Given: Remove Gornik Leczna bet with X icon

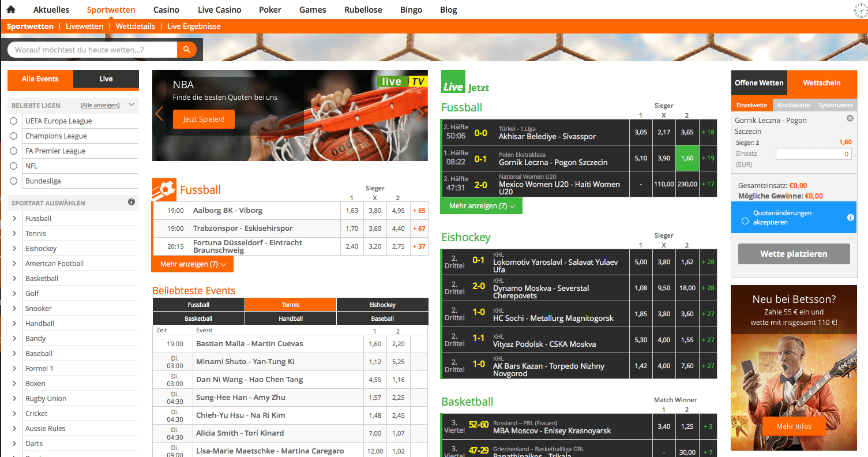Looking at the screenshot, I should [850, 118].
